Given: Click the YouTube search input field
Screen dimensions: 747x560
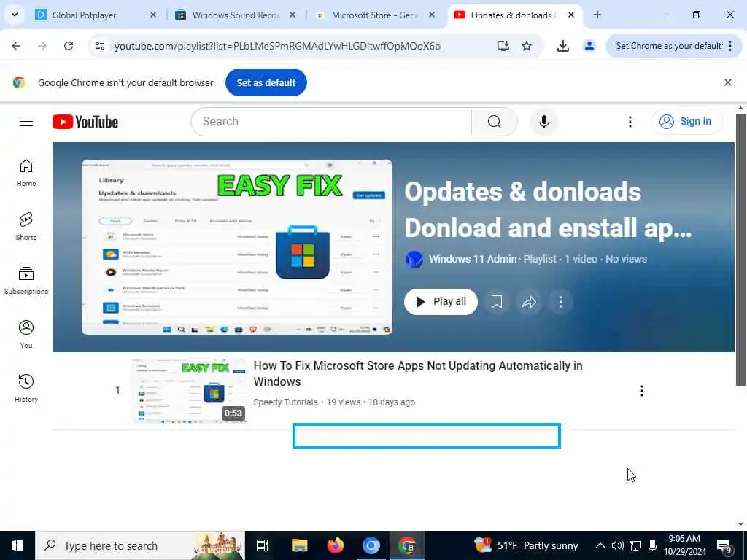Looking at the screenshot, I should [331, 122].
